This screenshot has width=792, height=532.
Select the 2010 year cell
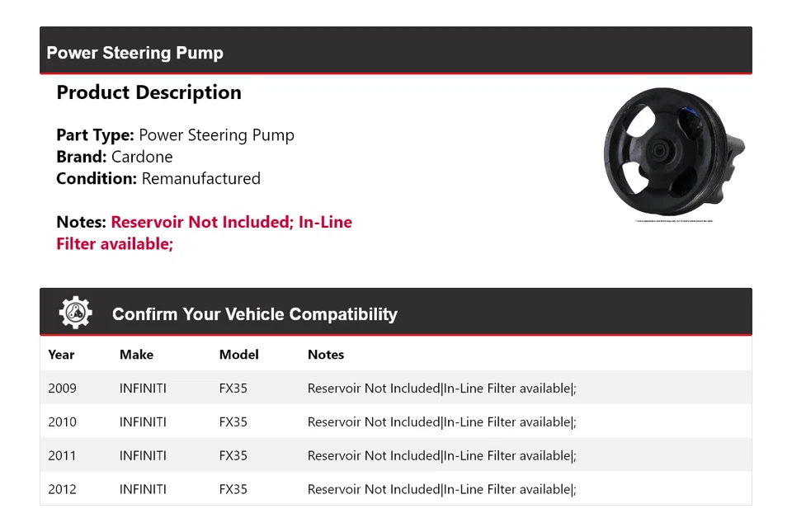(x=62, y=421)
